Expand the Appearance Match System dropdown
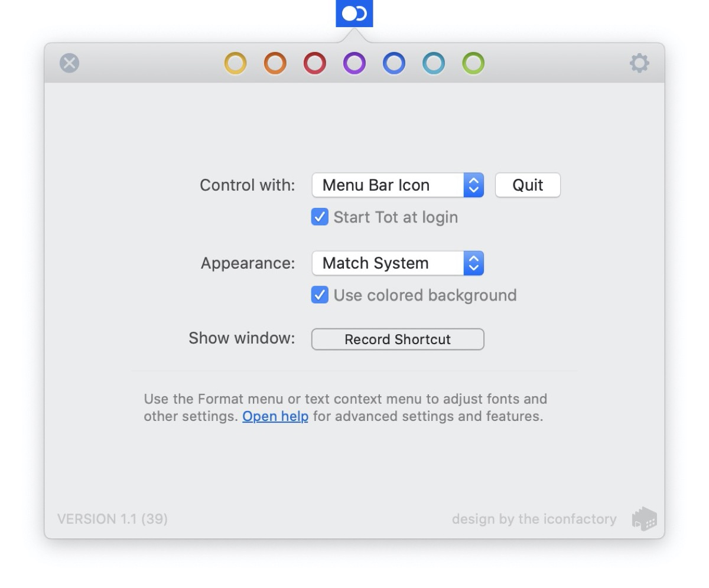Image resolution: width=709 pixels, height=588 pixels. (398, 263)
